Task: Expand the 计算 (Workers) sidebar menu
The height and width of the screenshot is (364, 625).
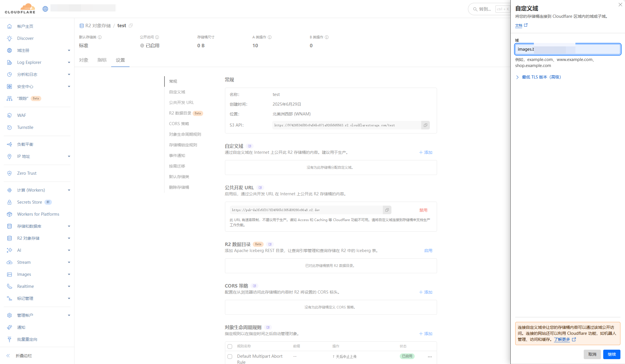Action: point(69,190)
